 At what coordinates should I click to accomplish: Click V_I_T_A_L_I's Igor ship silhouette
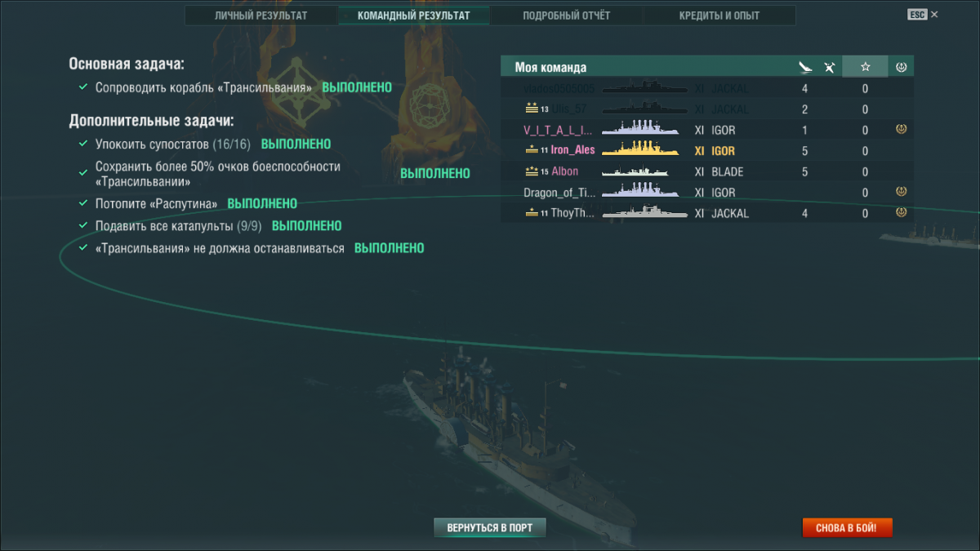tap(641, 129)
